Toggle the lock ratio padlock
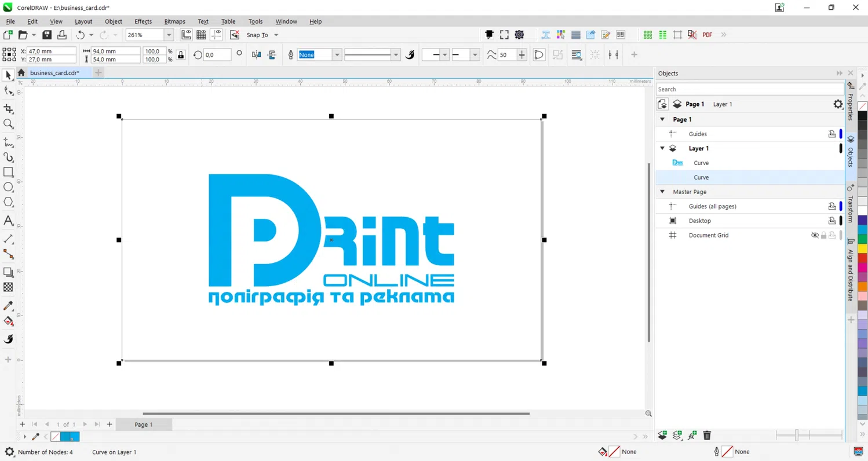The image size is (868, 461). coord(181,55)
